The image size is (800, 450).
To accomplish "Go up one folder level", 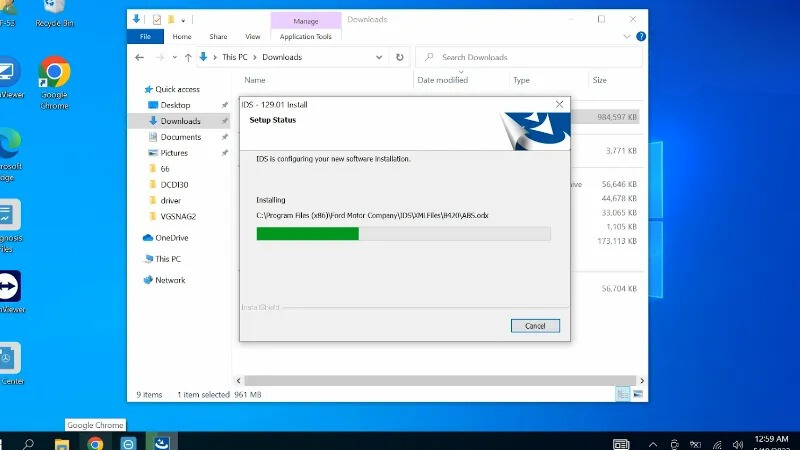I will [x=188, y=57].
